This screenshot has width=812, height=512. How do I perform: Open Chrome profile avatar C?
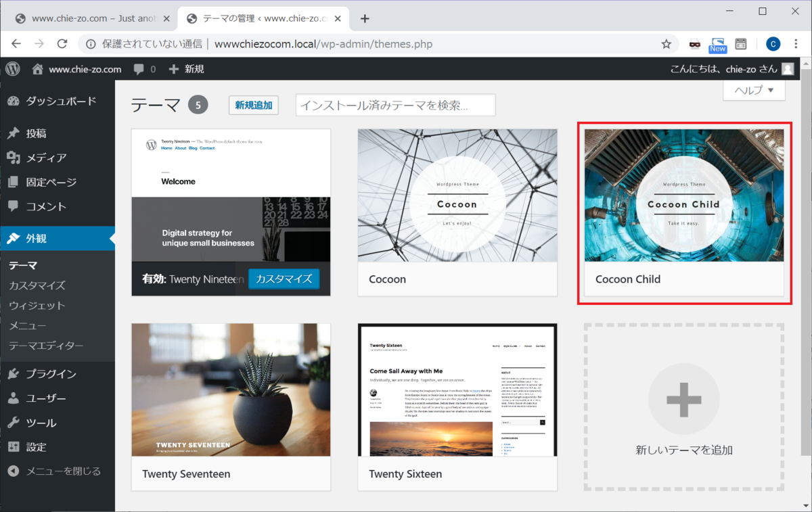(x=773, y=44)
